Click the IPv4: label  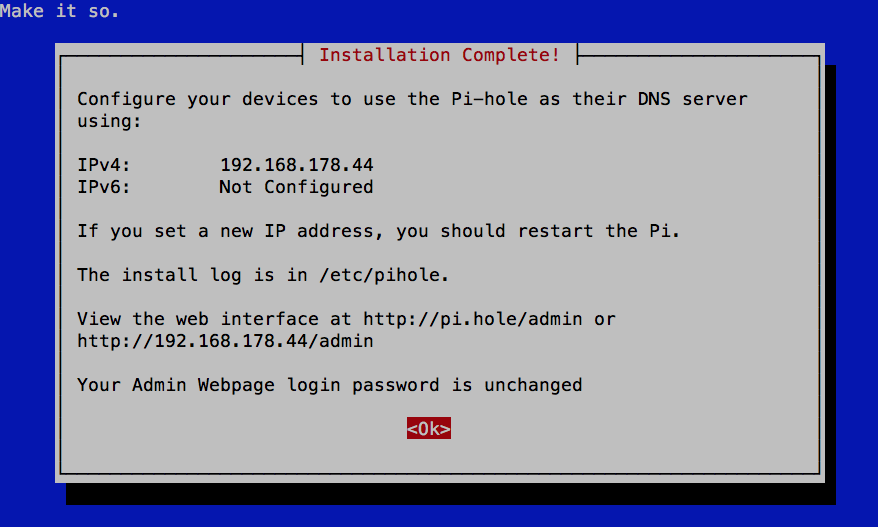tap(104, 165)
